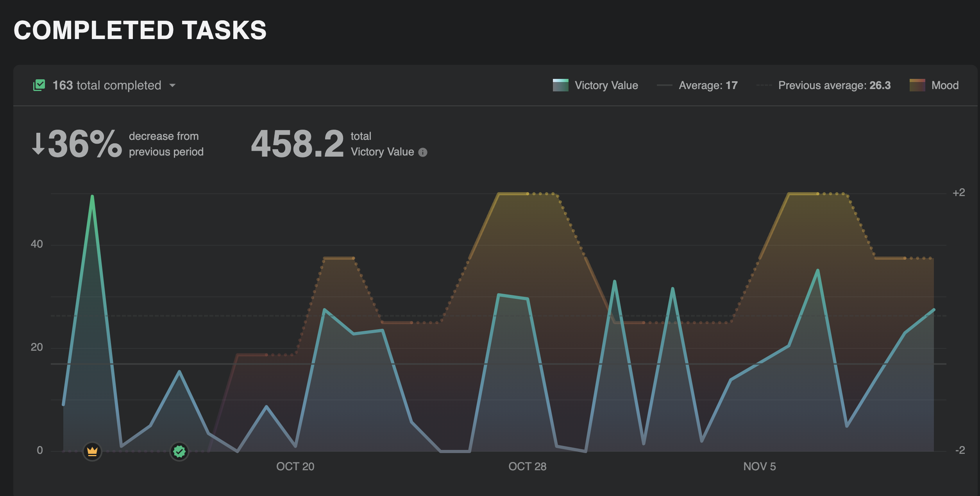Toggle the Victory Value legend series
This screenshot has height=496, width=980.
[606, 85]
